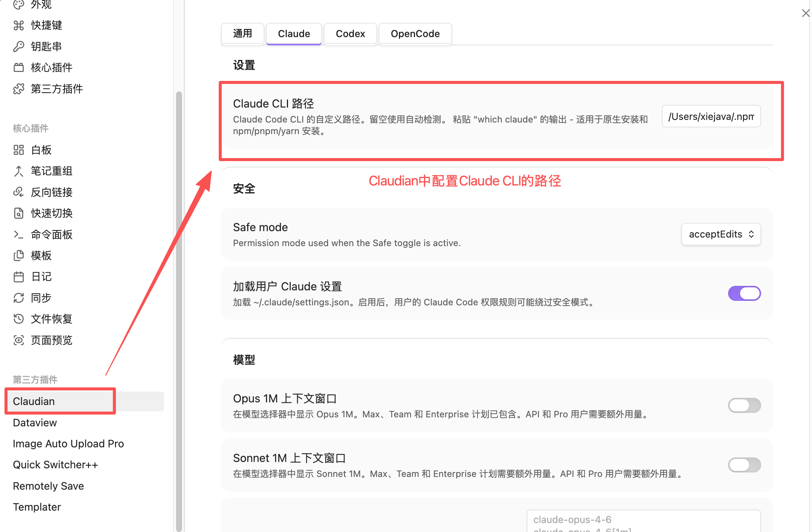Click the 安全 section heading
The image size is (812, 532).
(244, 188)
